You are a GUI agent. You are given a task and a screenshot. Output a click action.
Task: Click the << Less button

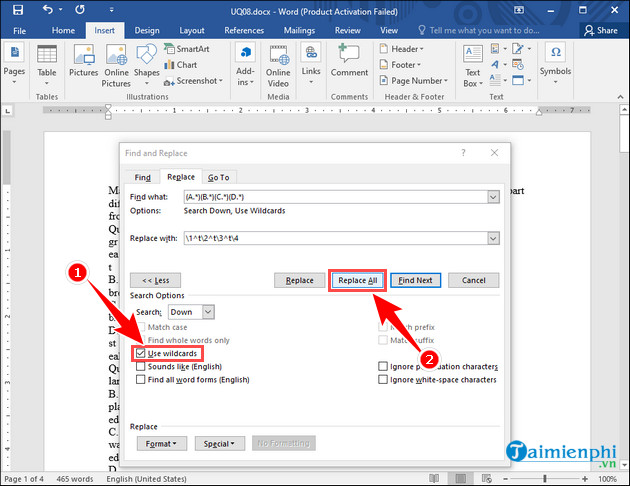click(155, 280)
